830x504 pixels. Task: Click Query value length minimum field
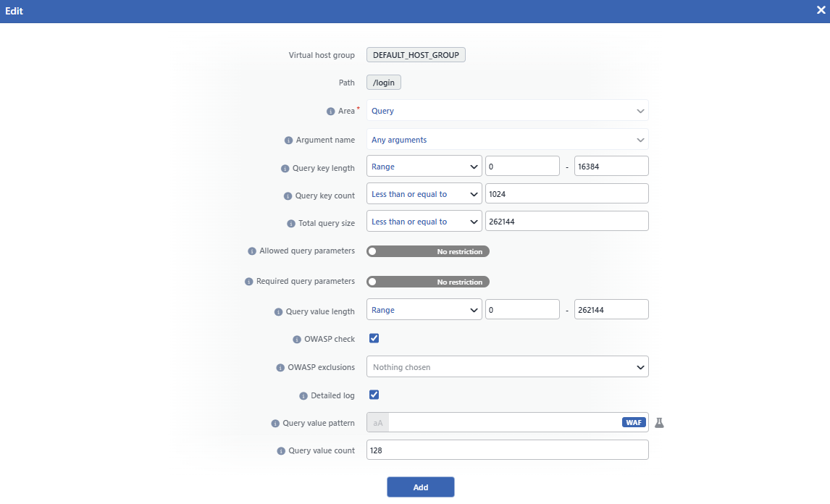(522, 310)
